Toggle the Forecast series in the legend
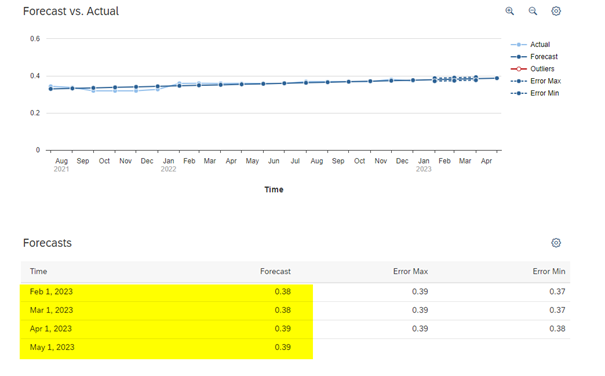 tap(534, 57)
